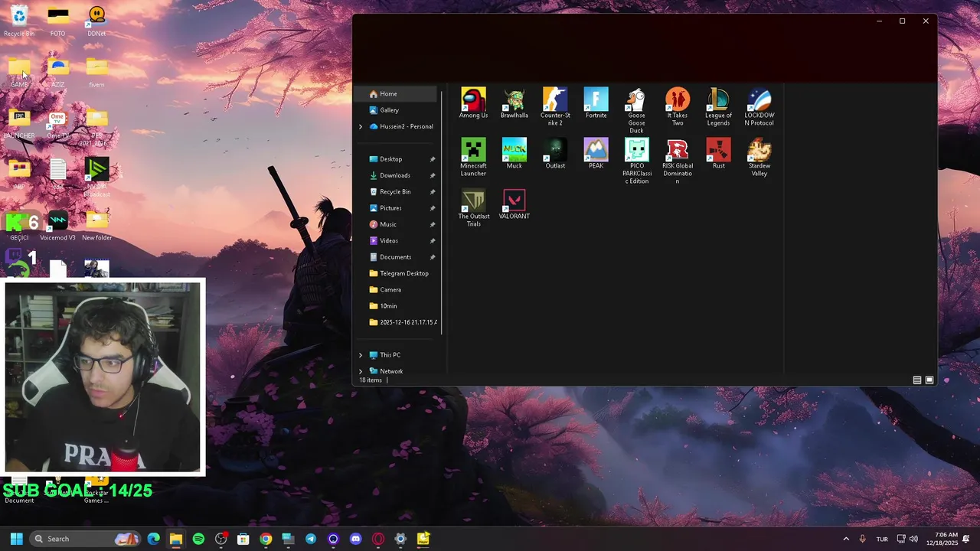
Task: Open volume control in system tray
Action: [x=913, y=539]
